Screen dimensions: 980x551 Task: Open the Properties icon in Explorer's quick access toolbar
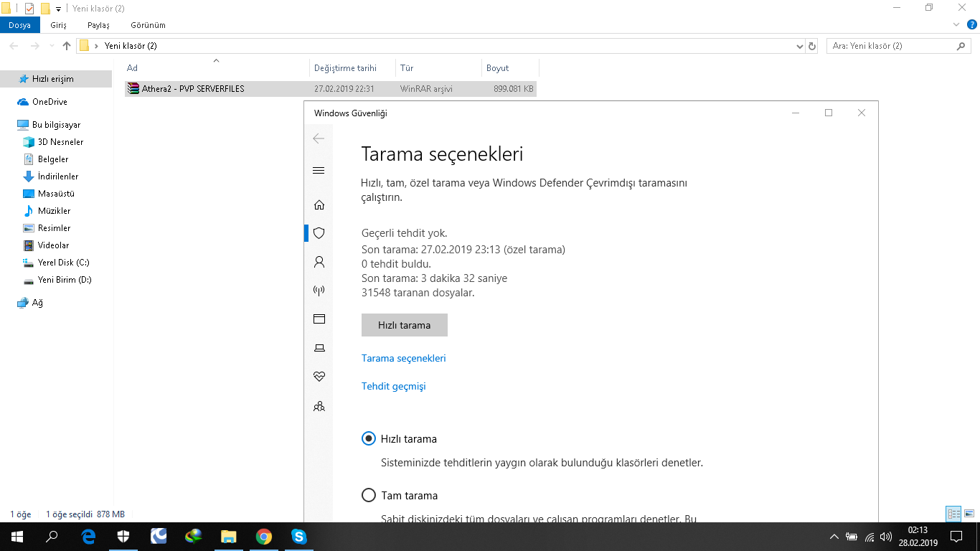(x=29, y=9)
